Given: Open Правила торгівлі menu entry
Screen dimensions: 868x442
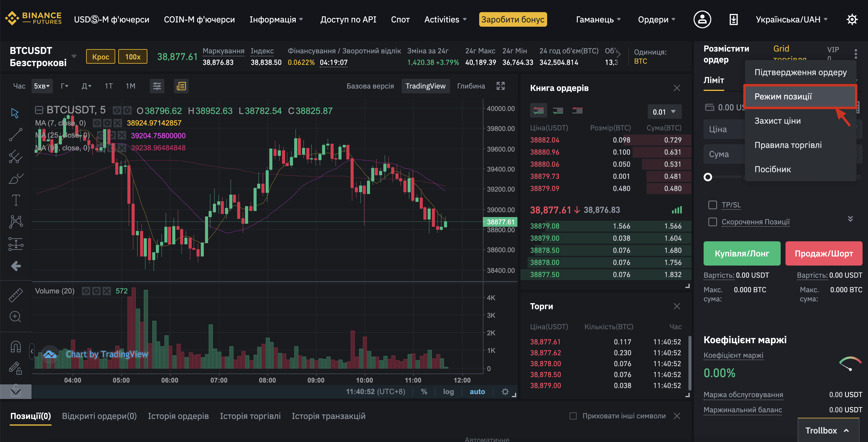Looking at the screenshot, I should pos(800,145).
